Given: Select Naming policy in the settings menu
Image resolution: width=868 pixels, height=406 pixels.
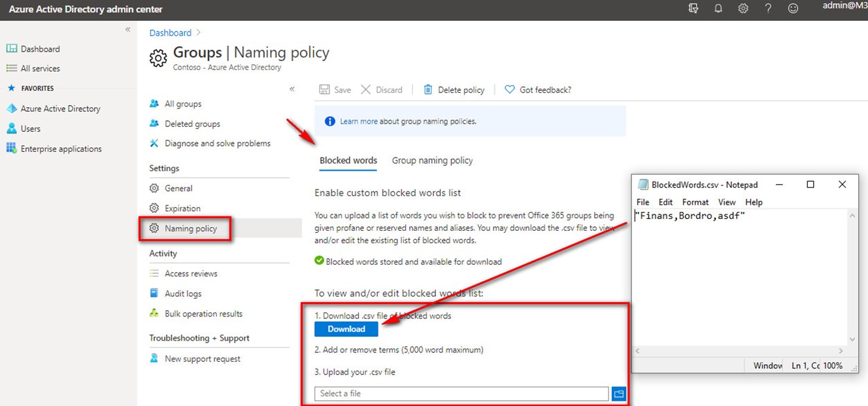Looking at the screenshot, I should pos(191,229).
